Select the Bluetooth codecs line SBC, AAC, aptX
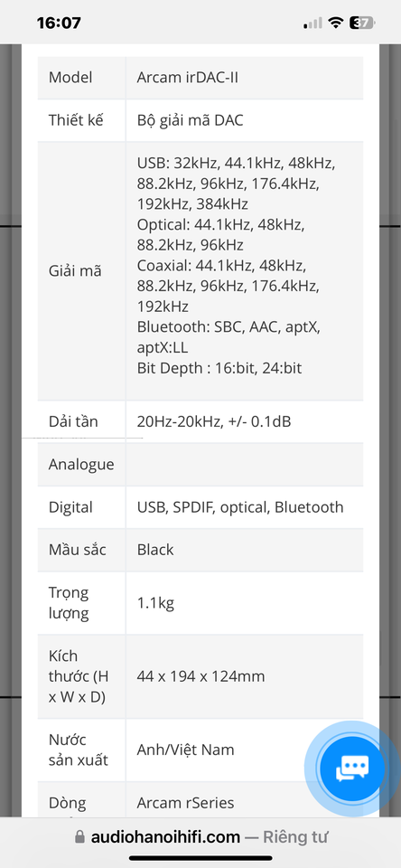Screen dimensions: 401x868 click(228, 326)
